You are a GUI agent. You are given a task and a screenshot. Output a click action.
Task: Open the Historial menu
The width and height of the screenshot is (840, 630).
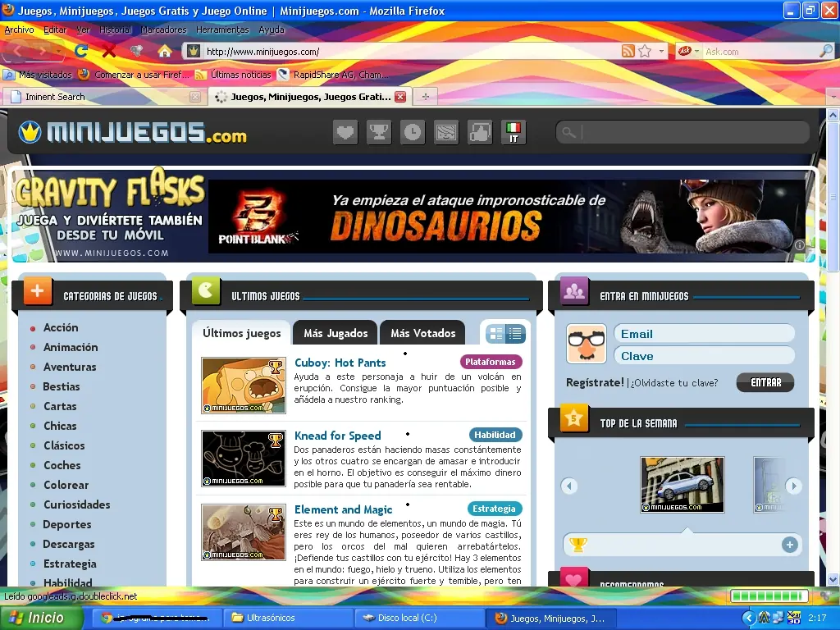coord(115,30)
